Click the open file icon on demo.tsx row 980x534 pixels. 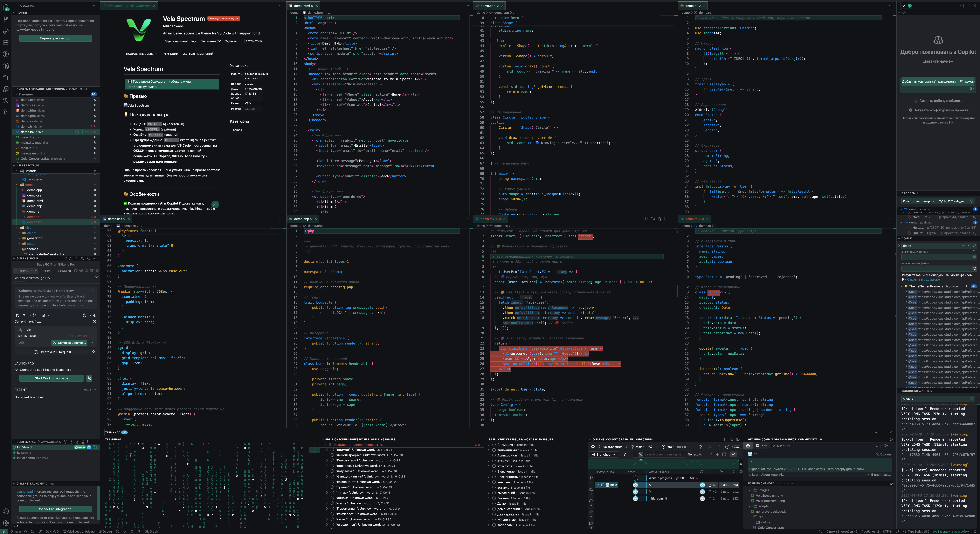click(77, 132)
